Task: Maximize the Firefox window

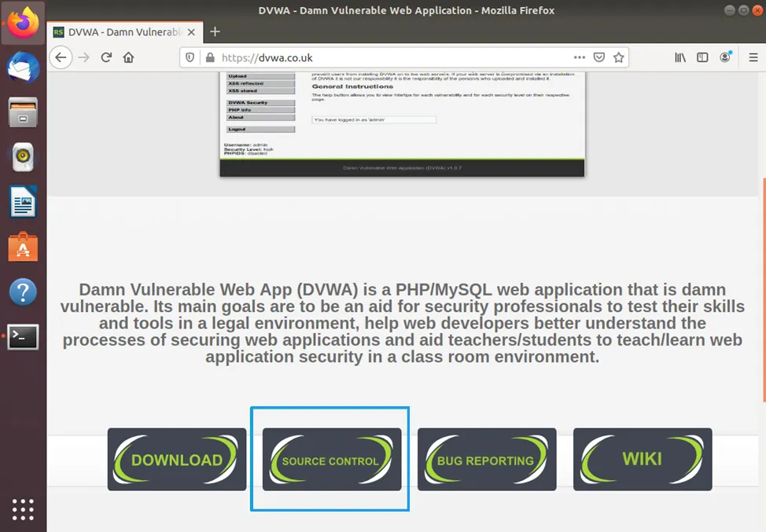Action: click(x=743, y=10)
